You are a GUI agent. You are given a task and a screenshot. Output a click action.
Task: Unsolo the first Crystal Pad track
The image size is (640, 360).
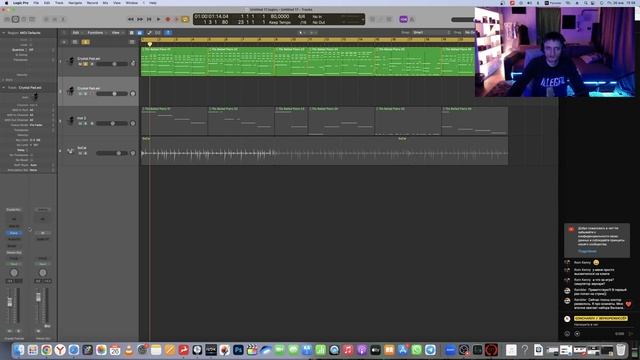click(85, 64)
